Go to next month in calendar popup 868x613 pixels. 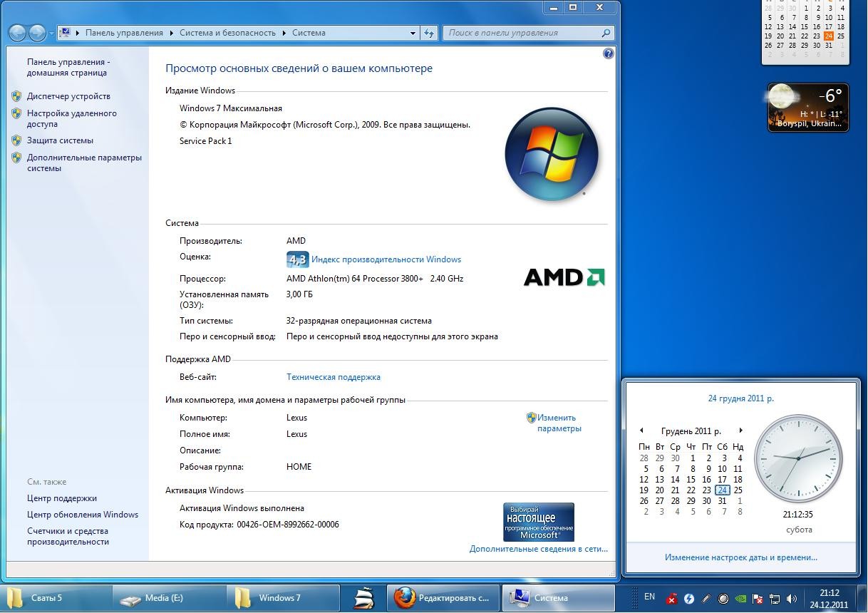[x=740, y=431]
